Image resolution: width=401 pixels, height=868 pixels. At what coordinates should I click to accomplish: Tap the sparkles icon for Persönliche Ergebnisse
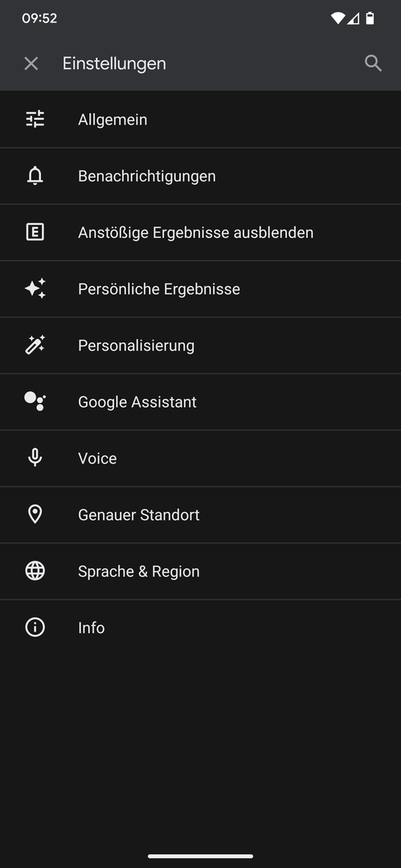coord(35,289)
